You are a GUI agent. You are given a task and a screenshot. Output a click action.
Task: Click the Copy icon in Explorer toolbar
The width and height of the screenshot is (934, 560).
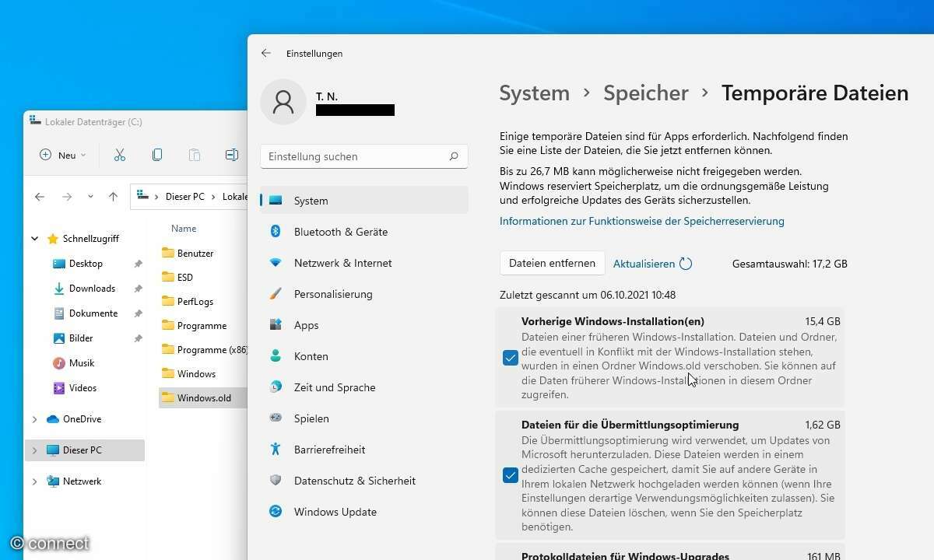(157, 155)
